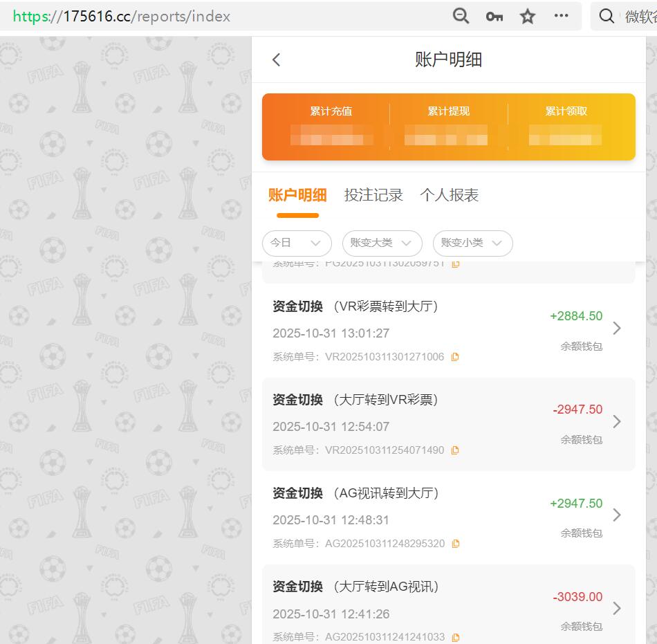This screenshot has height=644, width=657.
Task: Click the 累计充值 summary card
Action: [331, 127]
